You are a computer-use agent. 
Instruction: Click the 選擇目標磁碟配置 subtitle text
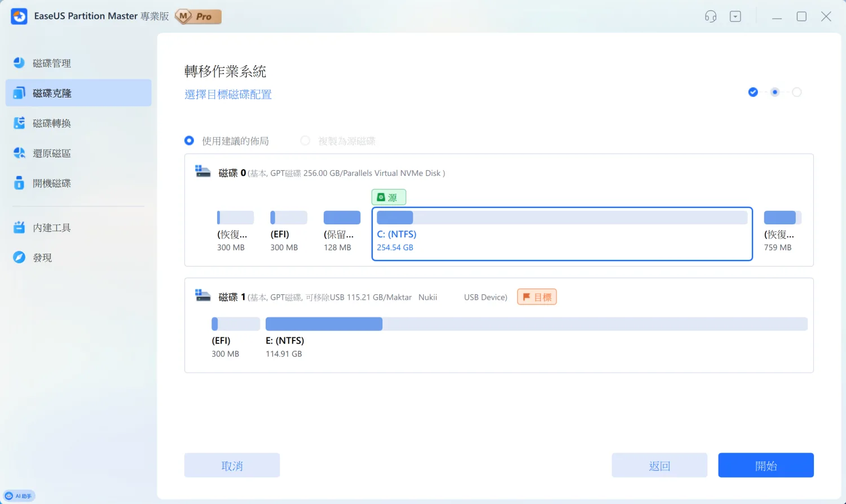pyautogui.click(x=228, y=94)
